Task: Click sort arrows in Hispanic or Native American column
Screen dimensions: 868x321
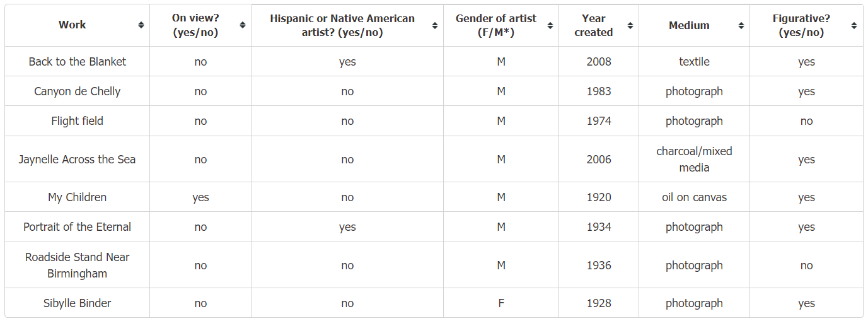Action: pos(435,26)
